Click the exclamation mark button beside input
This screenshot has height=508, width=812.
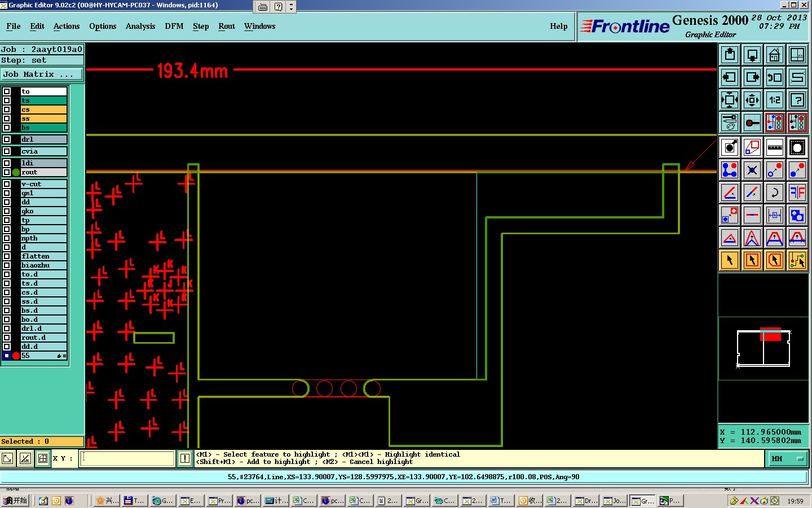click(185, 458)
